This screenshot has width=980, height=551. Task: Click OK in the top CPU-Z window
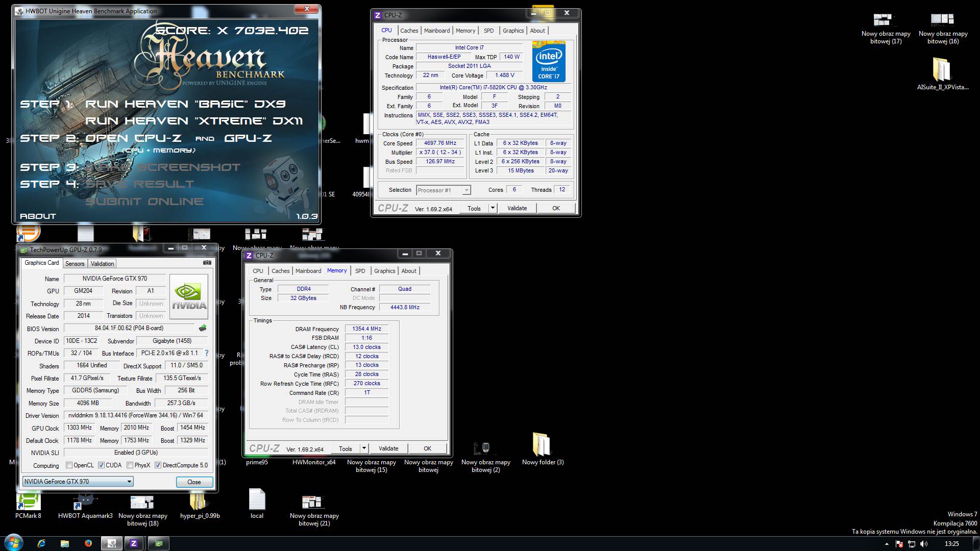[x=556, y=208]
